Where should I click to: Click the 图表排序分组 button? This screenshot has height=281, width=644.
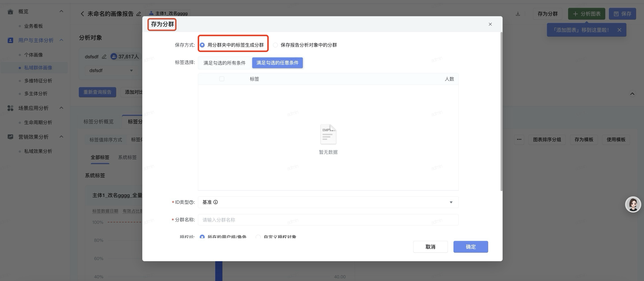[547, 140]
